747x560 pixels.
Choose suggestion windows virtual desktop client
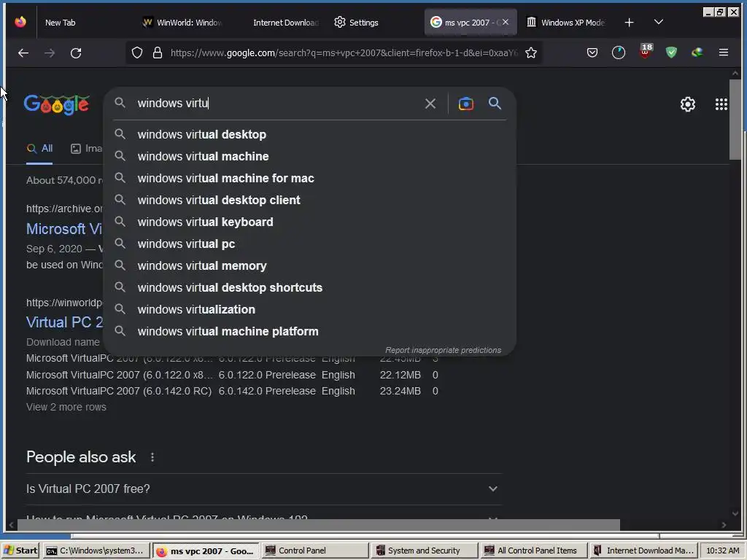[x=309, y=200]
